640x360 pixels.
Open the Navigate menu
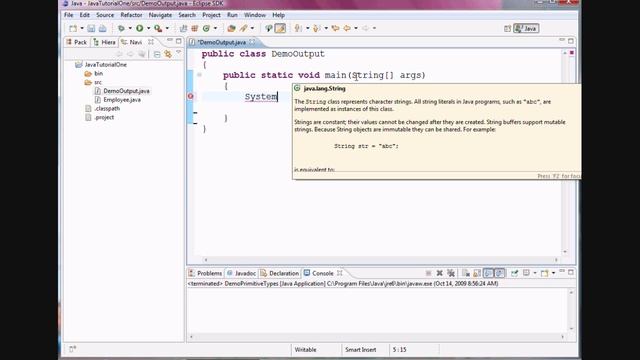click(x=160, y=15)
